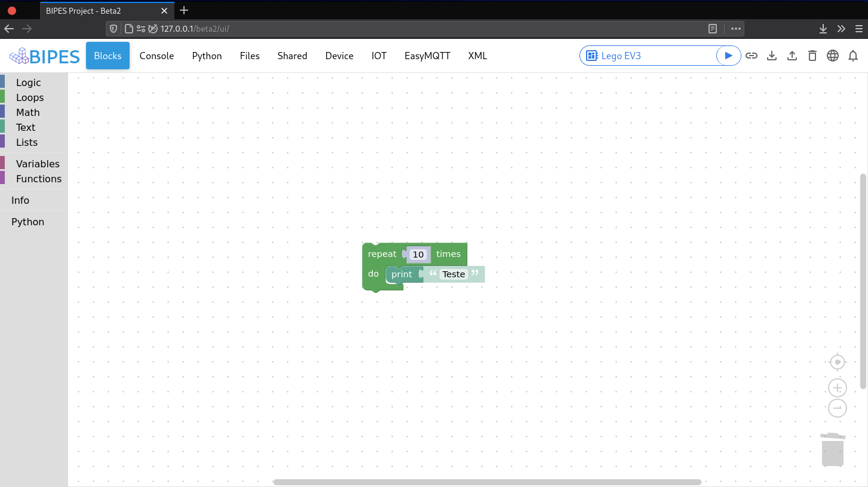Select the repeat times loop block
Viewport: 868px width, 487px height.
[382, 254]
